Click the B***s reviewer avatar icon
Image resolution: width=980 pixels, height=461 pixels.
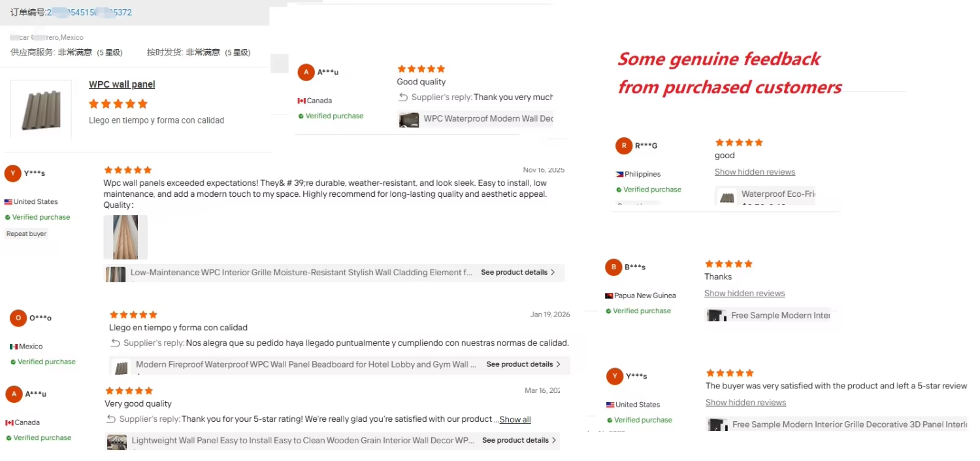point(613,267)
